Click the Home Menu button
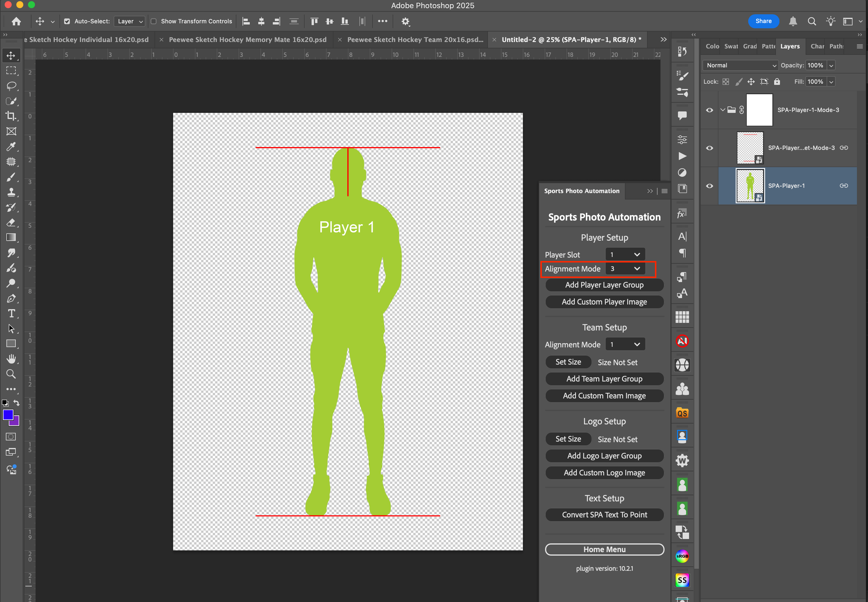This screenshot has height=602, width=868. 604,549
